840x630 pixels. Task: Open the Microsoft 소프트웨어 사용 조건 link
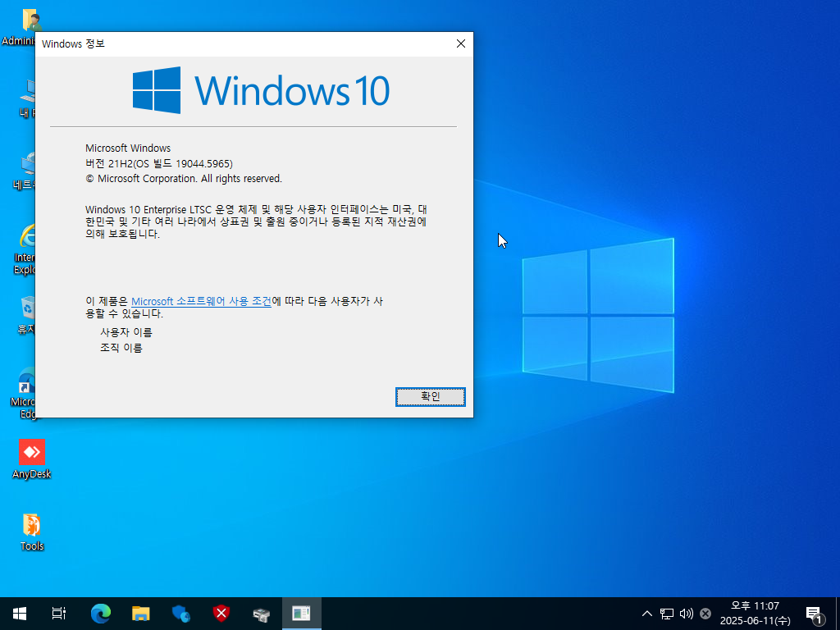point(202,302)
